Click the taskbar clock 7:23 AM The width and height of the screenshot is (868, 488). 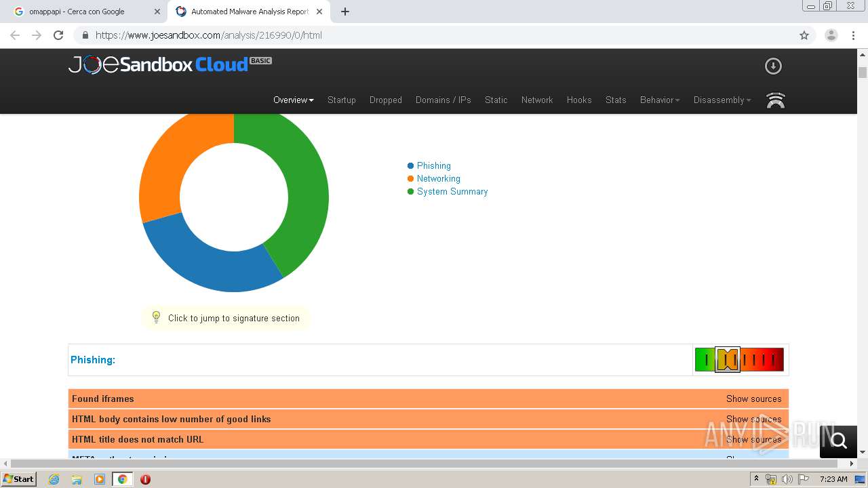[x=833, y=479]
